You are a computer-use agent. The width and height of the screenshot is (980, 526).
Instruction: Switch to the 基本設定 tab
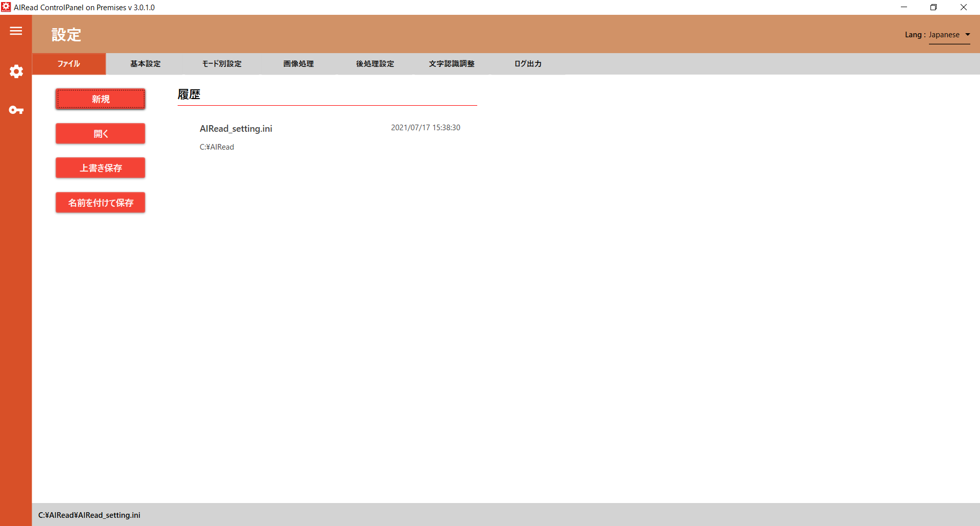[145, 63]
